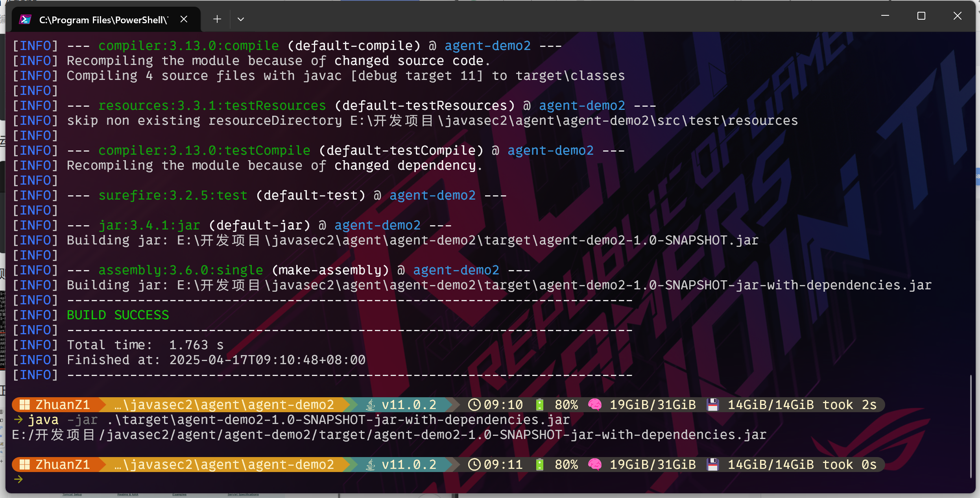
Task: Click the Java icon beside v11.0.2 in the last prompt
Action: click(x=370, y=465)
